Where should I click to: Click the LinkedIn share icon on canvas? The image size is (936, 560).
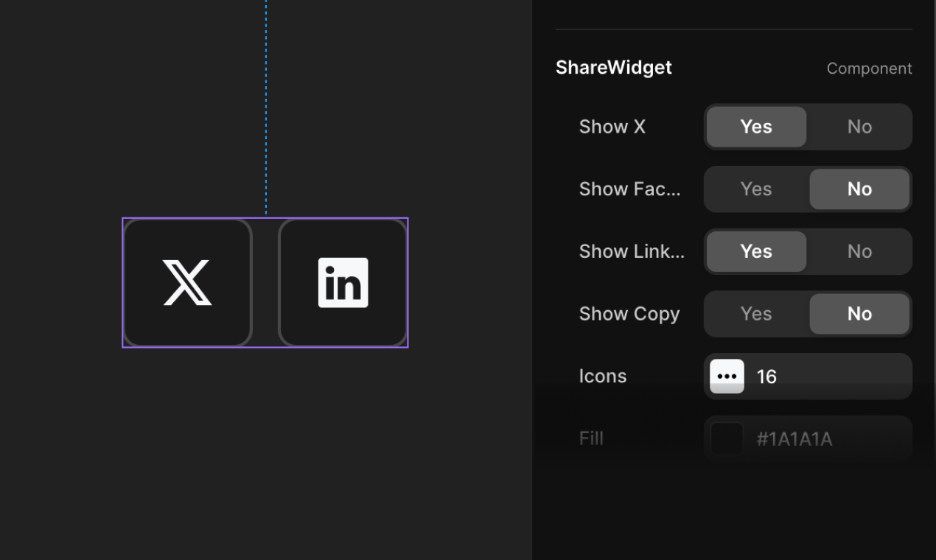point(343,282)
